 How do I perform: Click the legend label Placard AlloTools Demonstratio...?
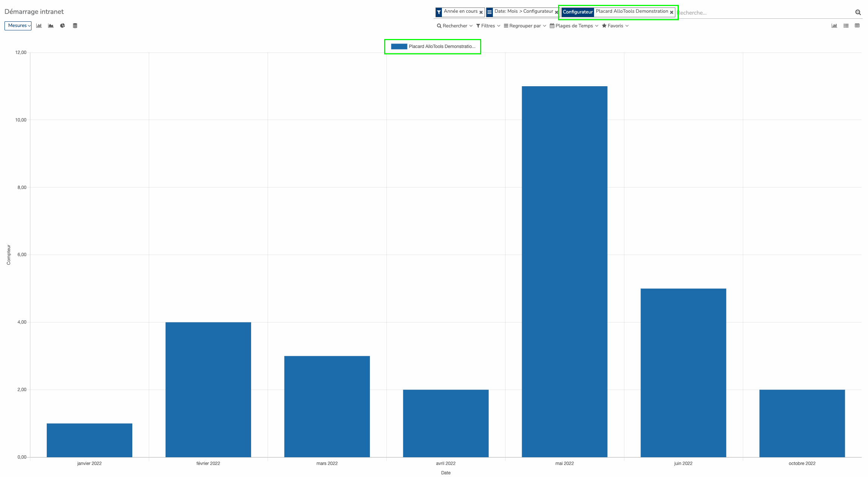(442, 46)
